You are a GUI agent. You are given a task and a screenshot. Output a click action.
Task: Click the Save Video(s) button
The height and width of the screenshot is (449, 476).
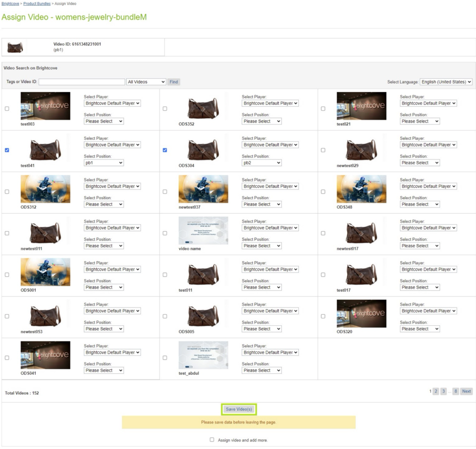239,408
